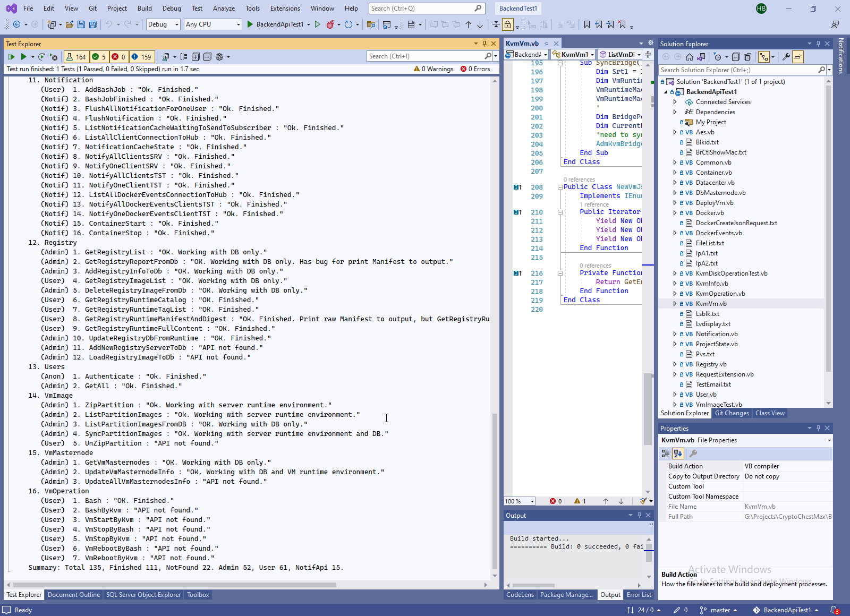Viewport: 850px width, 616px height.
Task: Click the Hot Reload flame icon
Action: (x=330, y=24)
